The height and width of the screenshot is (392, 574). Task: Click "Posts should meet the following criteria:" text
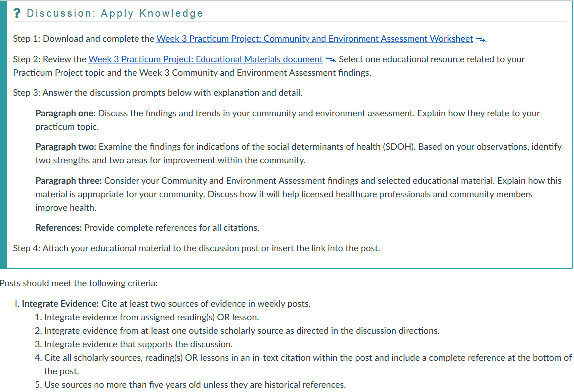pyautogui.click(x=78, y=283)
